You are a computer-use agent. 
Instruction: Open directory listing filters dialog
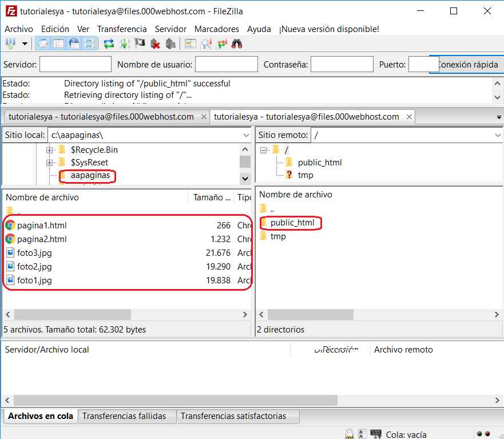(191, 43)
